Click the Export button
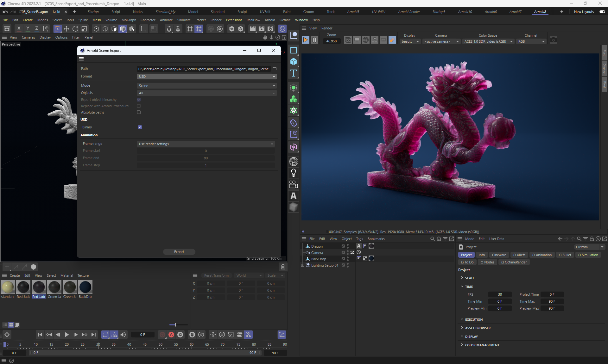The image size is (608, 364). point(179,252)
